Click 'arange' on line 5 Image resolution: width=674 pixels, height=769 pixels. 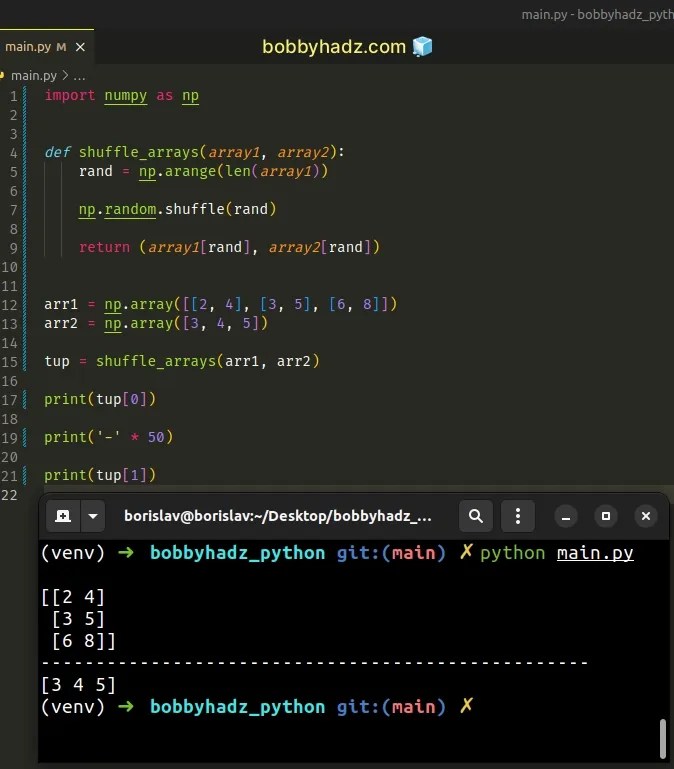[190, 171]
